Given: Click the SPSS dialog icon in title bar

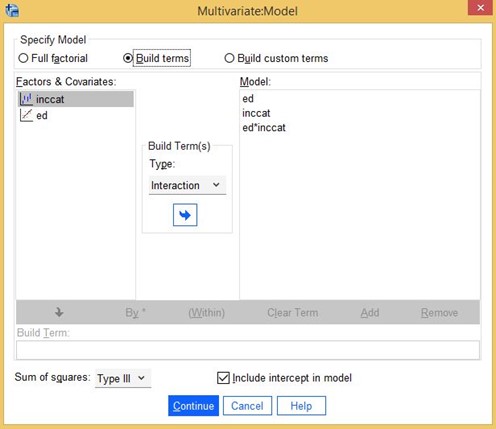Looking at the screenshot, I should click(12, 10).
